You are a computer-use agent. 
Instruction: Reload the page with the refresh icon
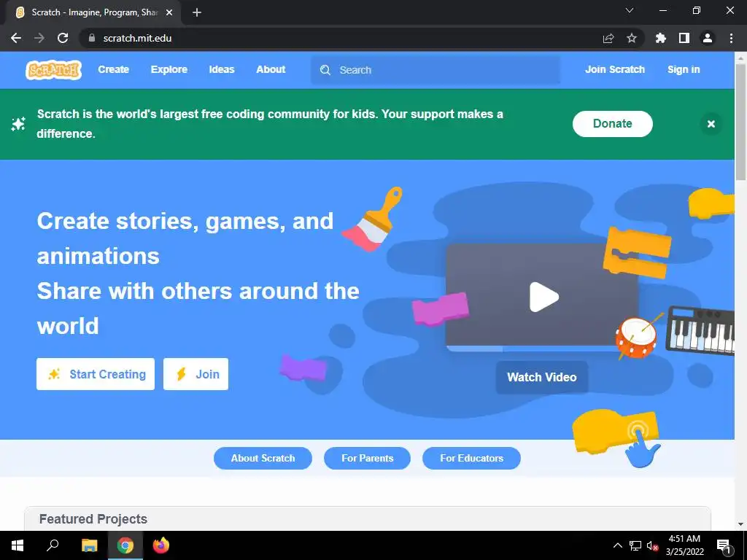(x=63, y=38)
